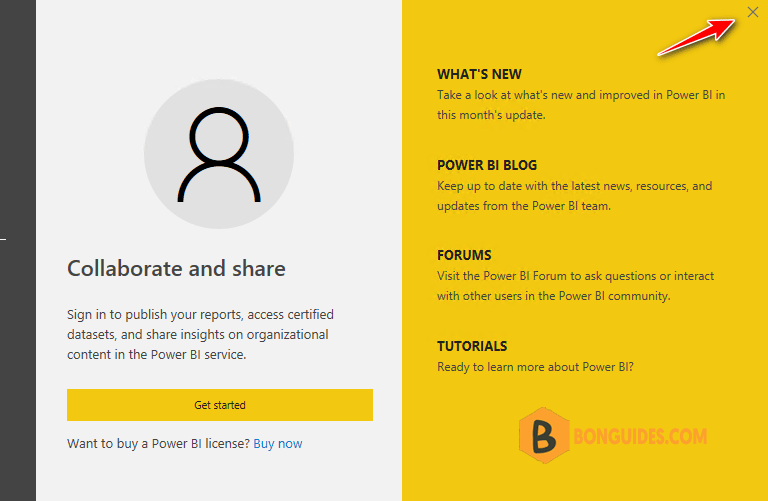Image resolution: width=768 pixels, height=501 pixels.
Task: Click the 'Take a look at what's new' description
Action: tap(581, 105)
